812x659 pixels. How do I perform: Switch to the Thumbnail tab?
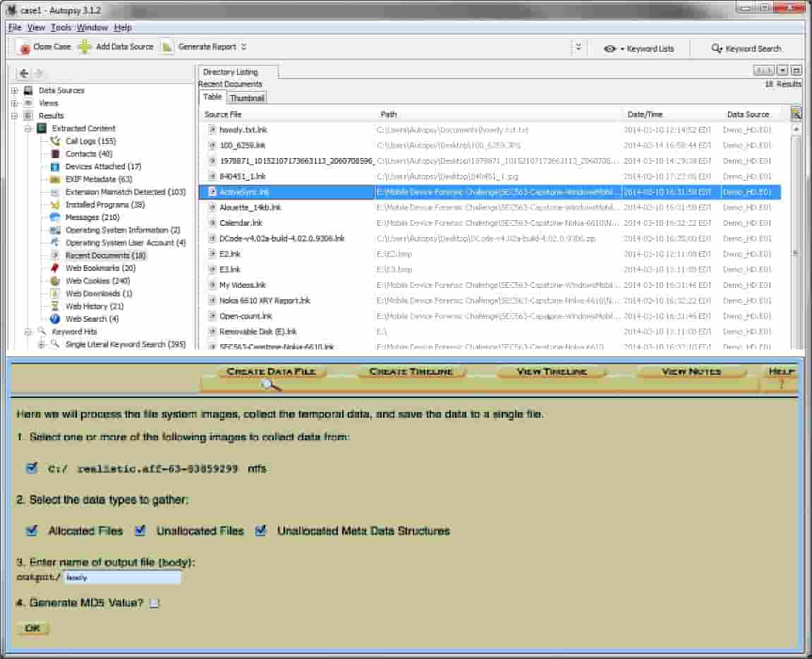pos(247,98)
